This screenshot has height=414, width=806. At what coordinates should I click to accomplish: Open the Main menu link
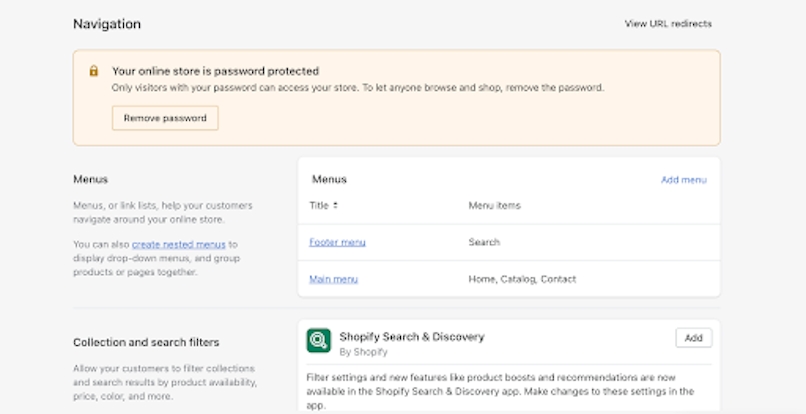pyautogui.click(x=333, y=279)
